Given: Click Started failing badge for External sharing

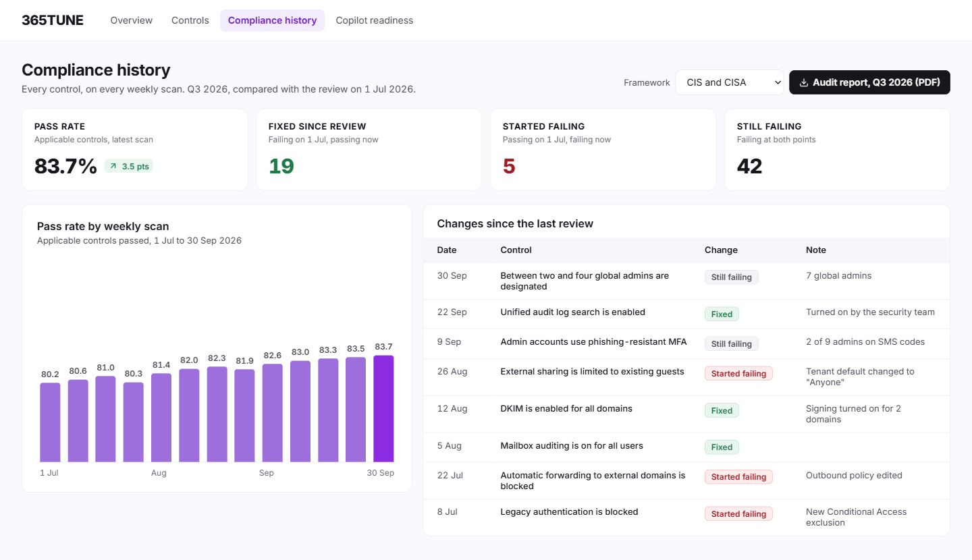Looking at the screenshot, I should 738,373.
